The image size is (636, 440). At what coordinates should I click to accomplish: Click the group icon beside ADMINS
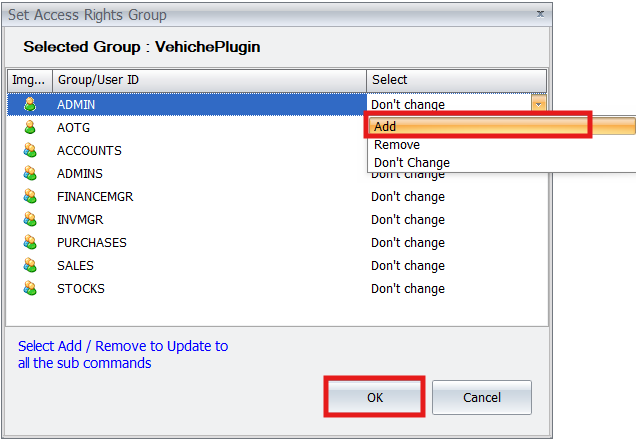click(29, 173)
